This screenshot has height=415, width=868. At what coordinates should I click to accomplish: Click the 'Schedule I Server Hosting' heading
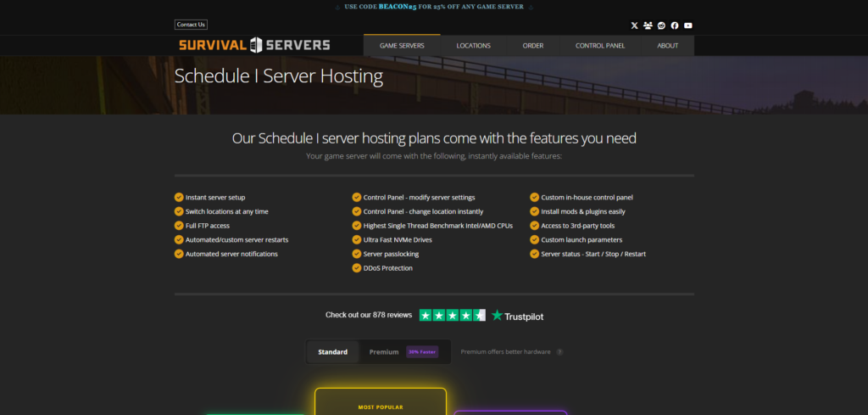[278, 76]
